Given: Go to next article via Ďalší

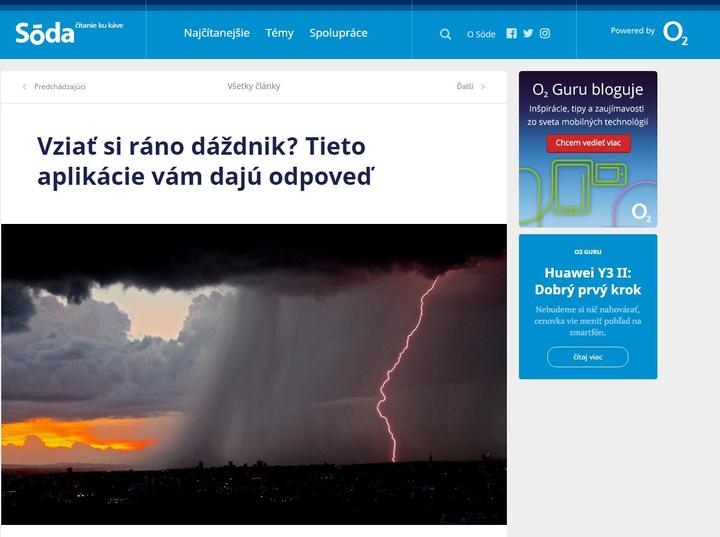Looking at the screenshot, I should click(x=470, y=87).
